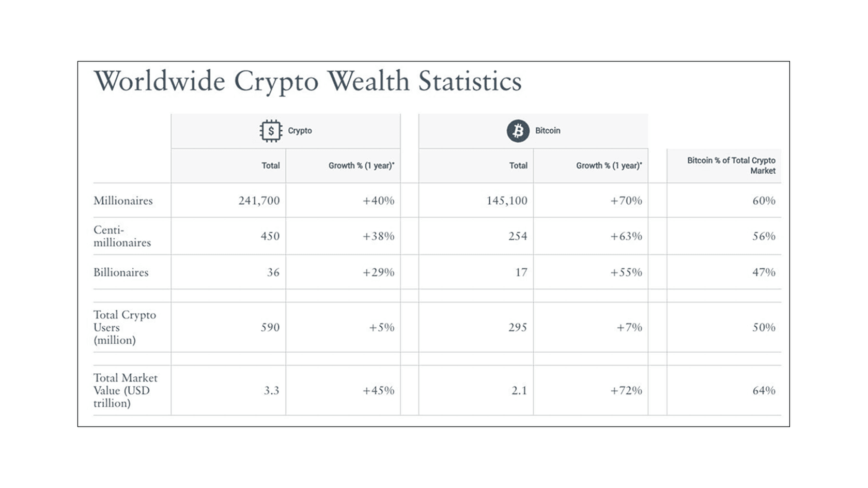Click the +70% Bitcoin millionaires growth cell

[626, 201]
